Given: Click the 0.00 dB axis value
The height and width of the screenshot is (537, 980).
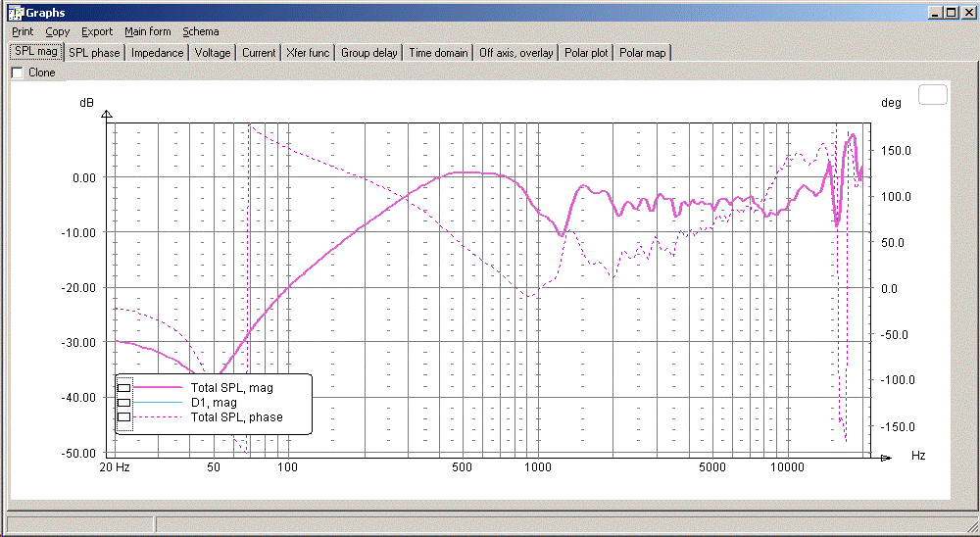Looking at the screenshot, I should pos(84,177).
